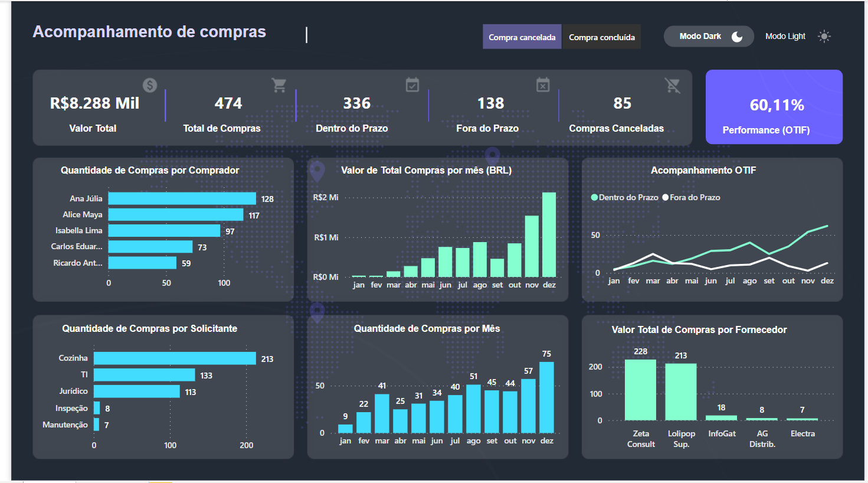Select the dez bar in Valor de Total Compras chart
Screen dimensions: 868x483
[x=549, y=235]
